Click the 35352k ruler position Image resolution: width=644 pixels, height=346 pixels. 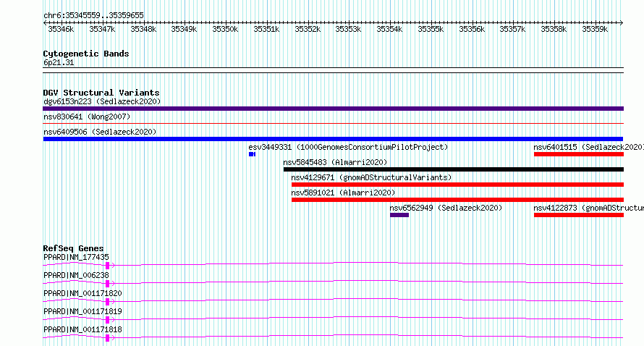click(x=308, y=29)
